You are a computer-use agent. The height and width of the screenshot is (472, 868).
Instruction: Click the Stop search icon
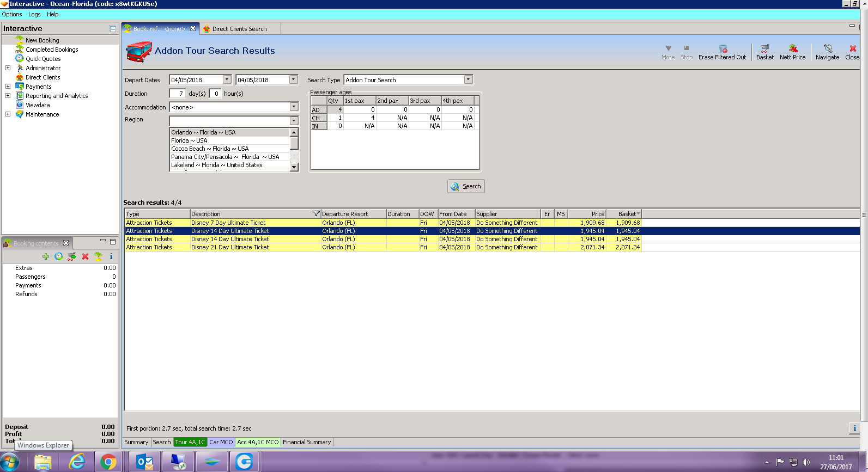tap(687, 52)
